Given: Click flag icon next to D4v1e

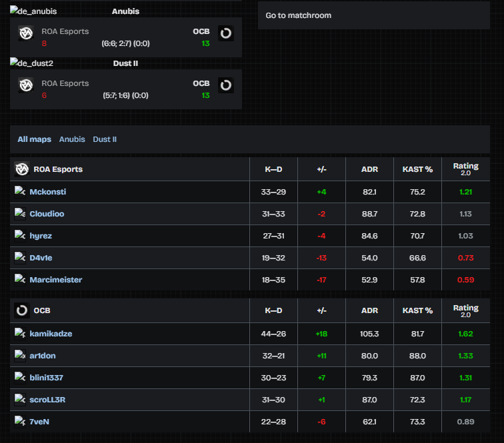Looking at the screenshot, I should click(x=20, y=257).
